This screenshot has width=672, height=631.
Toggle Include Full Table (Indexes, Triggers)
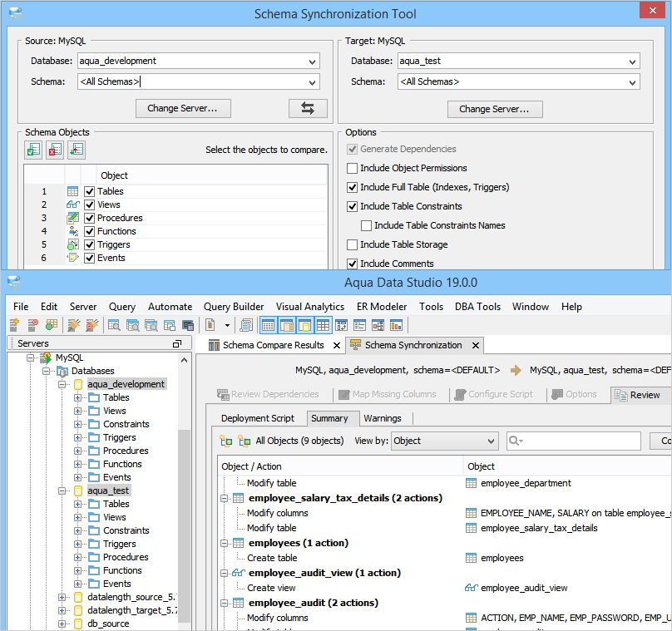click(x=352, y=187)
